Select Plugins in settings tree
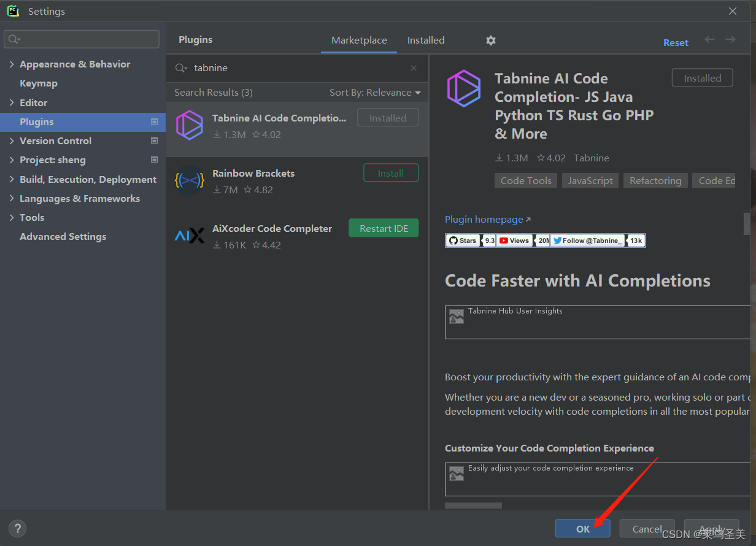Screen dimensions: 756x546 click(x=83, y=122)
